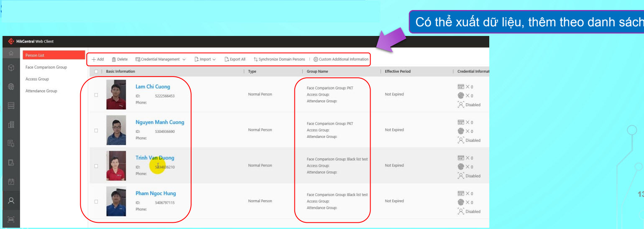Screen dimensions: 644x229
Task: Open Nguyen Manh Cuong's profile link
Action: 160,122
